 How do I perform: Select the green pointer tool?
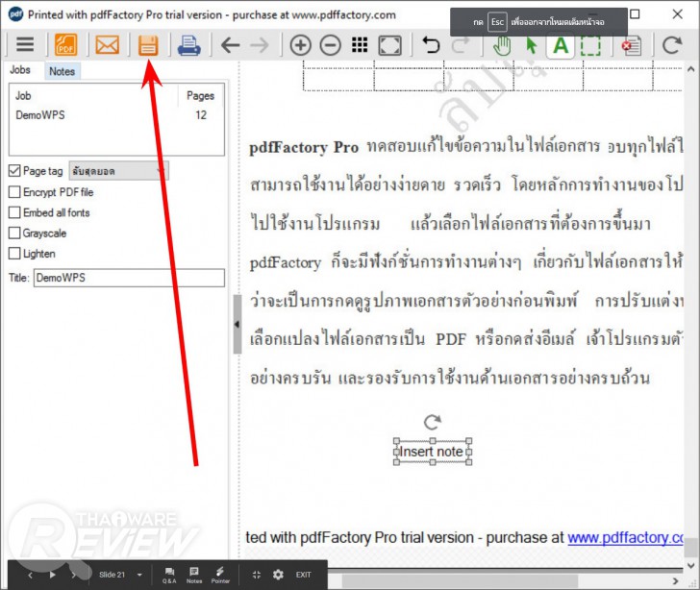tap(531, 45)
